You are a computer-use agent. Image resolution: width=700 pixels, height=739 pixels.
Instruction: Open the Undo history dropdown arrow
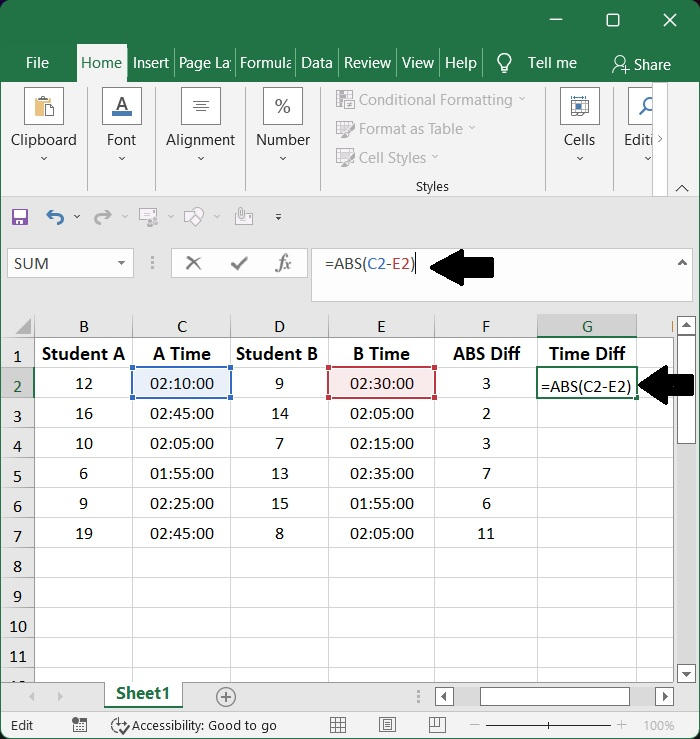[x=77, y=217]
